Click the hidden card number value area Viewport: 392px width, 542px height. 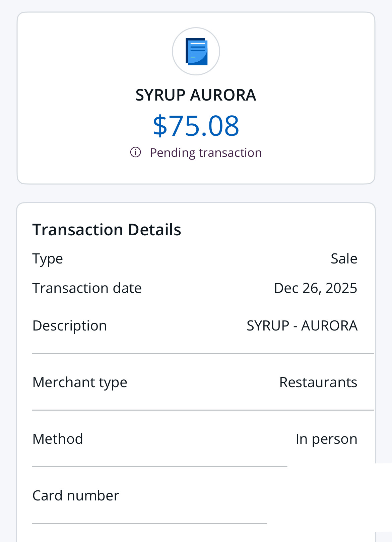pos(322,496)
